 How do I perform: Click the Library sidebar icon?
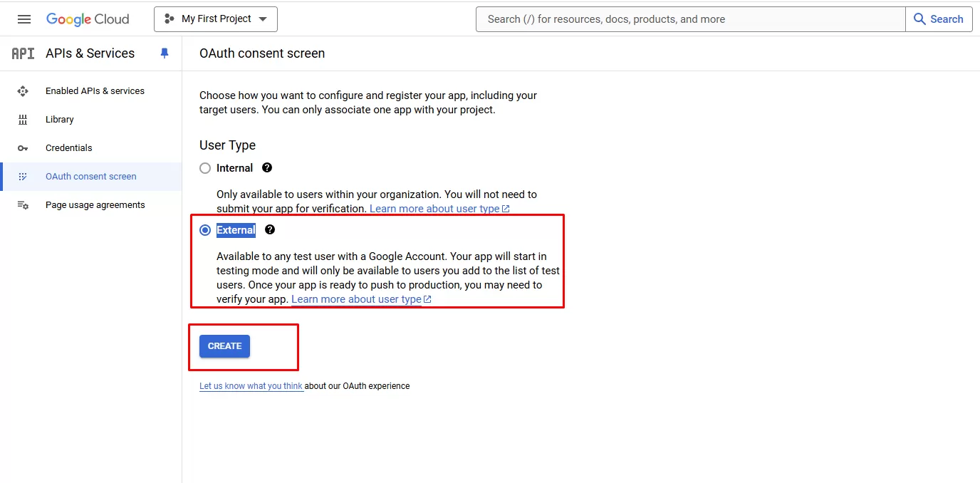pos(23,120)
